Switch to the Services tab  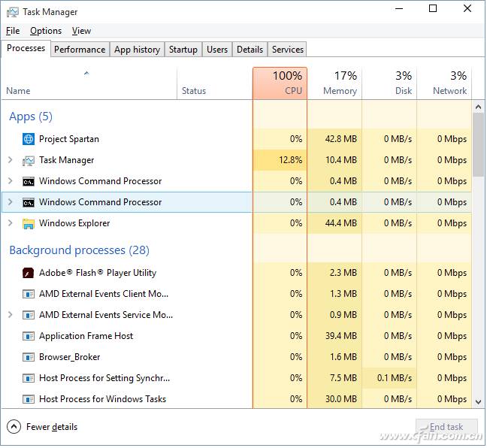[288, 50]
